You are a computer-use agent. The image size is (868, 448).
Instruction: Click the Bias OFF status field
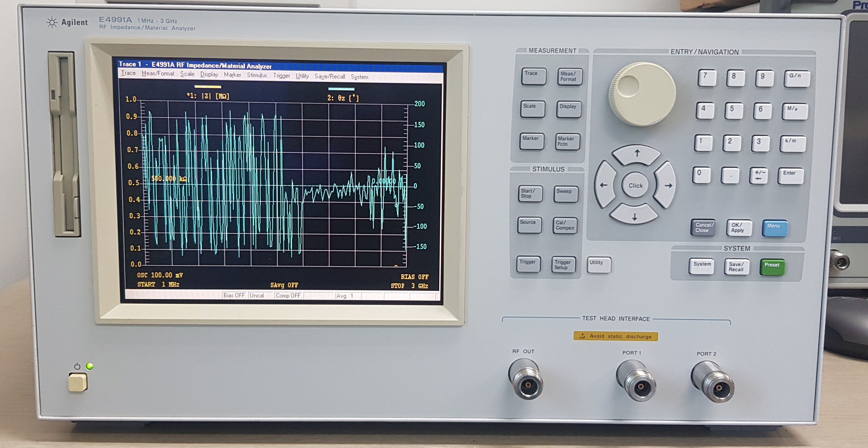click(x=234, y=295)
